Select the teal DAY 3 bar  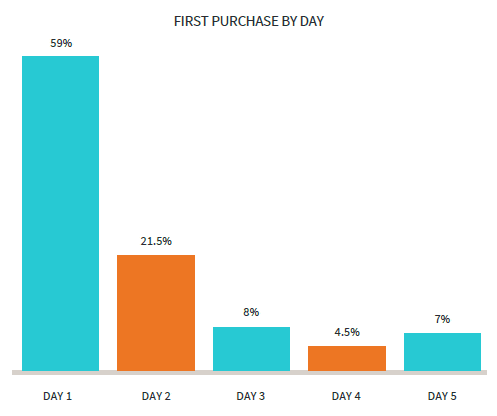point(251,349)
